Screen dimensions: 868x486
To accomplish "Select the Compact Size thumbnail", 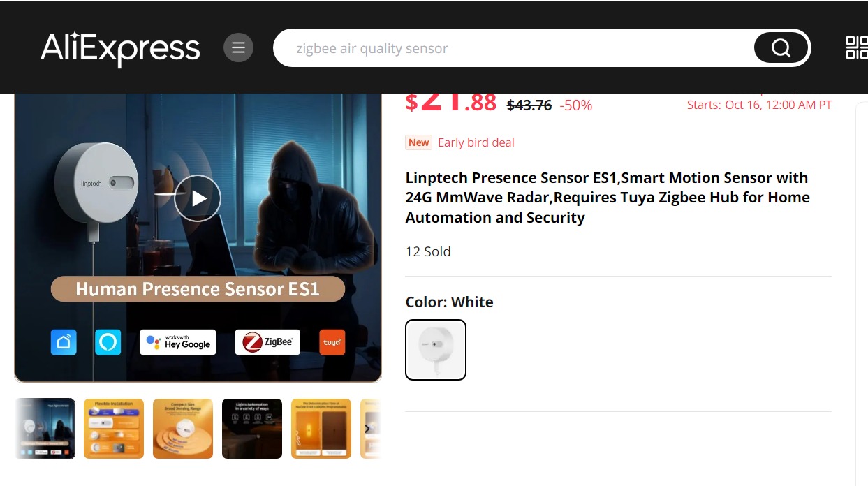I will [183, 429].
